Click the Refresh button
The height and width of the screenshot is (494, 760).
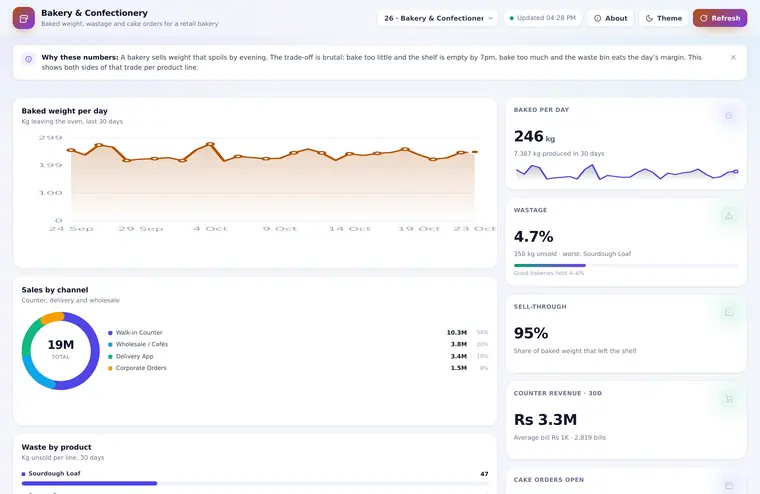tap(720, 18)
